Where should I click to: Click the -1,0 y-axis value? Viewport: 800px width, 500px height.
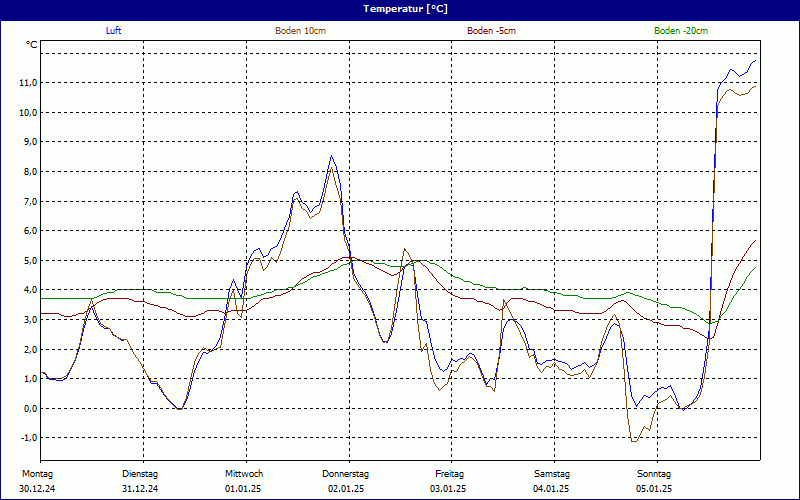(x=29, y=438)
